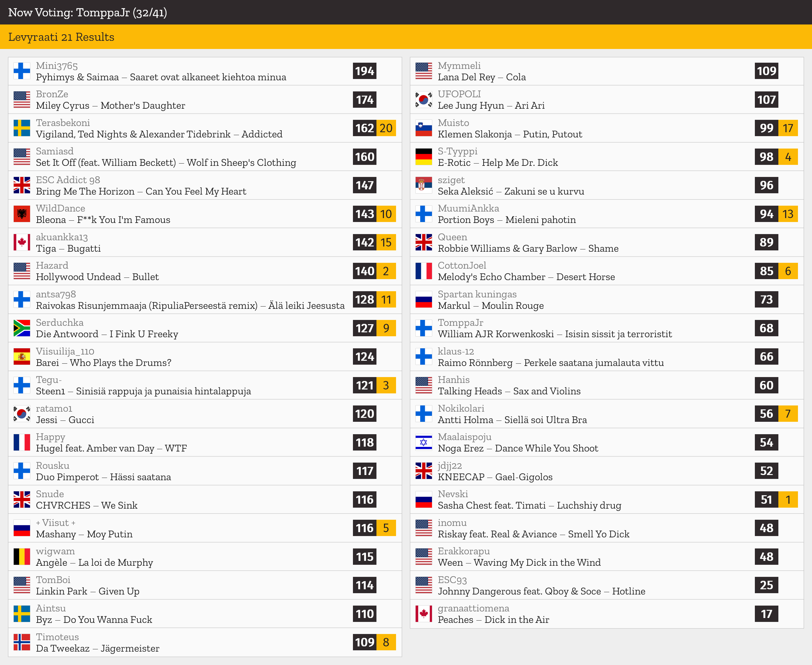Click the Canada flag beside granaattiomena
Viewport: 812px width, 665px height.
click(x=423, y=614)
